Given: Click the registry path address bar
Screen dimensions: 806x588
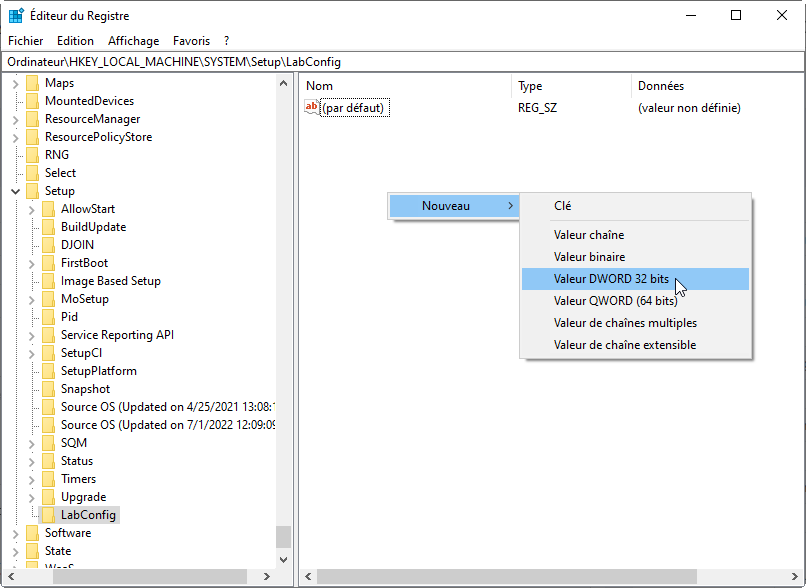Looking at the screenshot, I should pos(400,62).
